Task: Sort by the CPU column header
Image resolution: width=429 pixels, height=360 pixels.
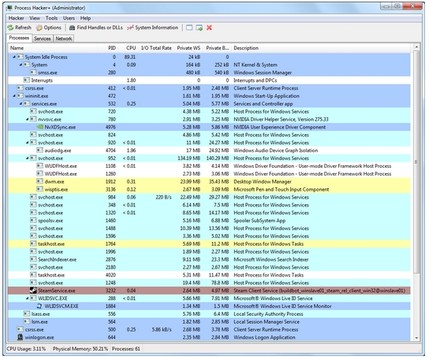Action: point(128,48)
